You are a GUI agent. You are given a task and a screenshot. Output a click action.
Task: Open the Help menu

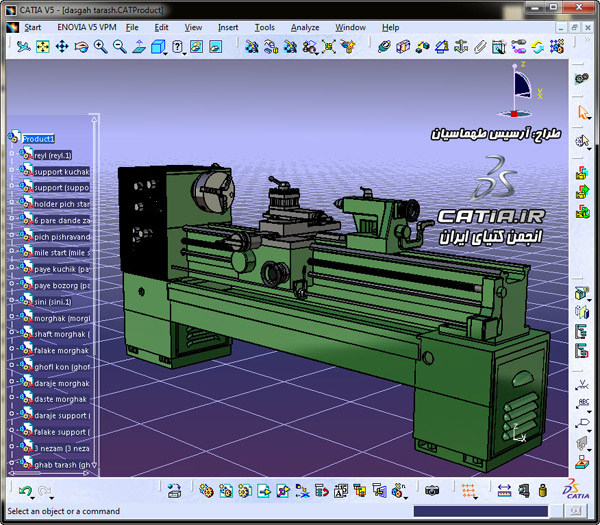(390, 28)
